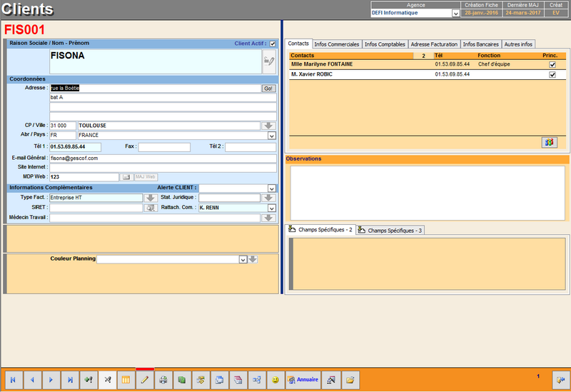Expand the Alerte CLIENT dropdown
Image resolution: width=571 pixels, height=392 pixels.
[271, 189]
